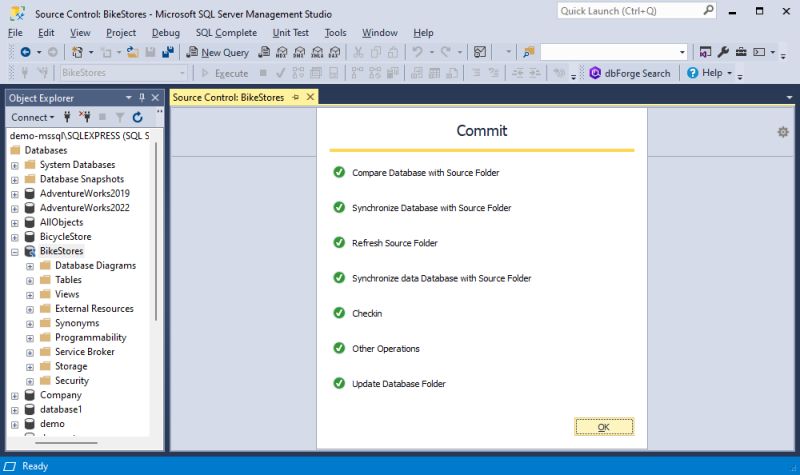The height and width of the screenshot is (475, 800).
Task: Expand the System Databases node
Action: (x=15, y=165)
